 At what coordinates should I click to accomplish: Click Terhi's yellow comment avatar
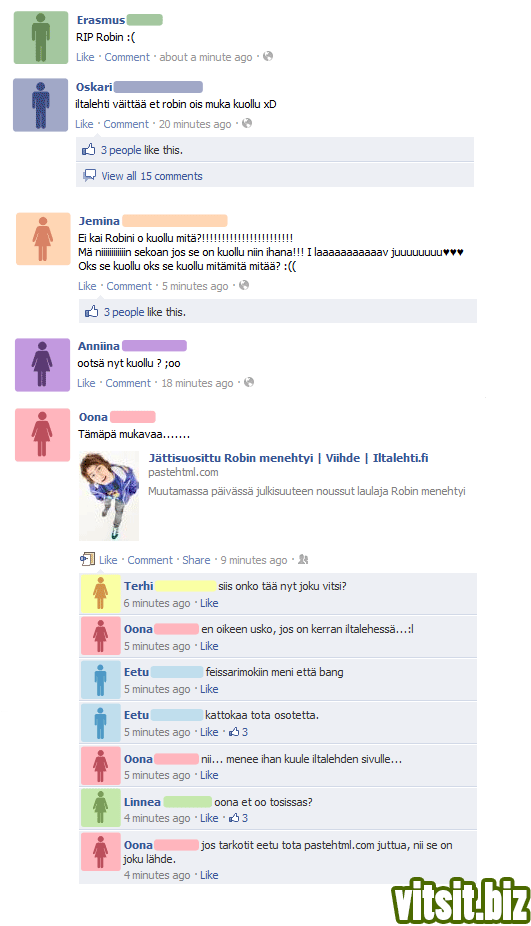coord(100,594)
